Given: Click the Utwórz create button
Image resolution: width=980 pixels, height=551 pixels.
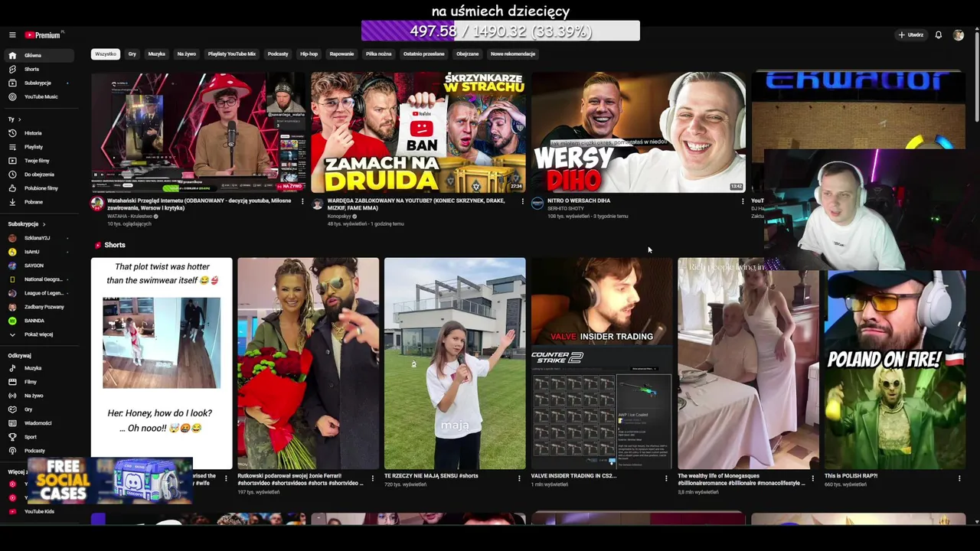Looking at the screenshot, I should tap(911, 35).
